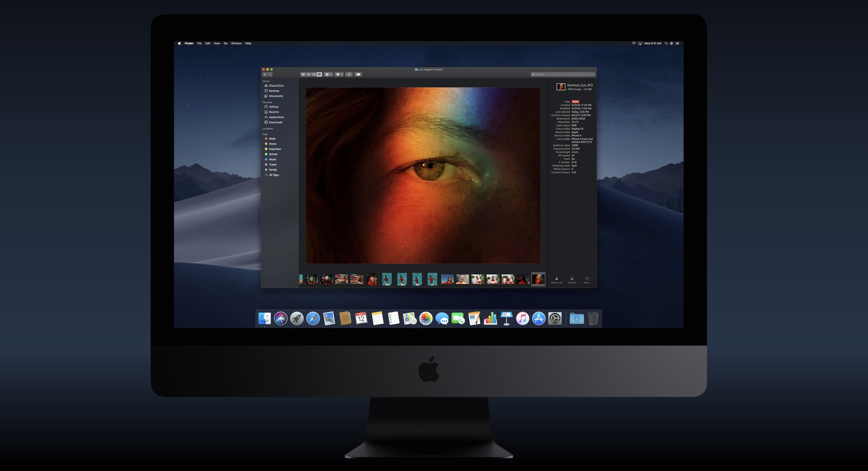This screenshot has width=868, height=471.
Task: Select Downloads in the sidebar
Action: [x=275, y=122]
